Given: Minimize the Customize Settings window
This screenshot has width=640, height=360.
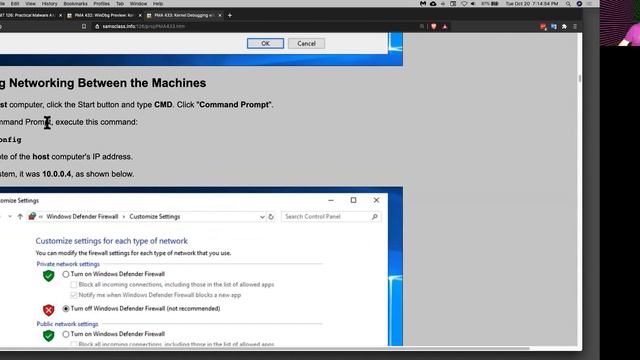Looking at the screenshot, I should click(331, 200).
